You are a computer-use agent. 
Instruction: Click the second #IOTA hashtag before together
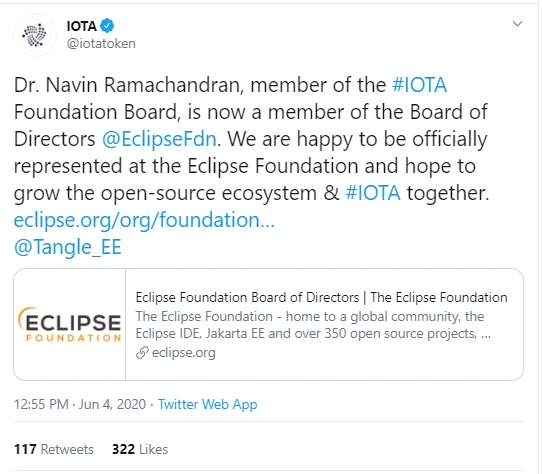(373, 193)
